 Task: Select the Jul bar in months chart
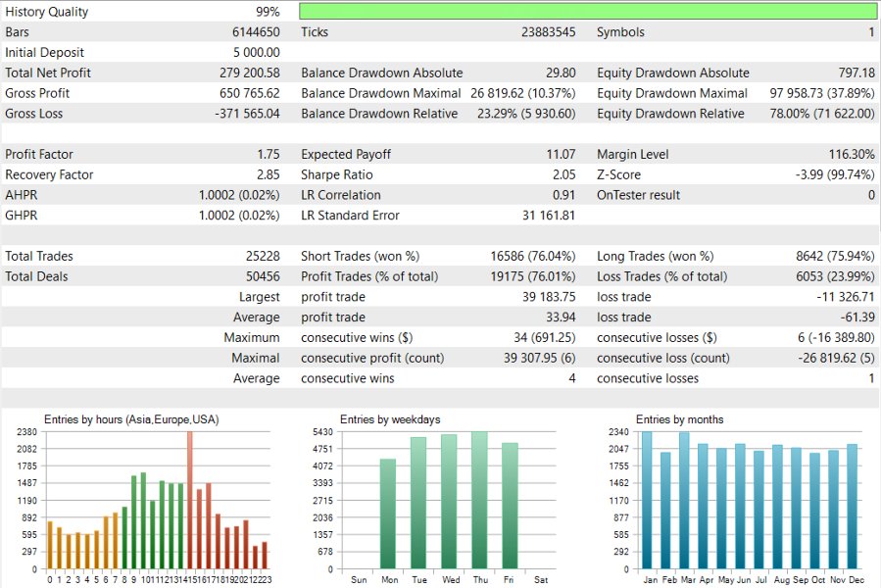point(759,510)
